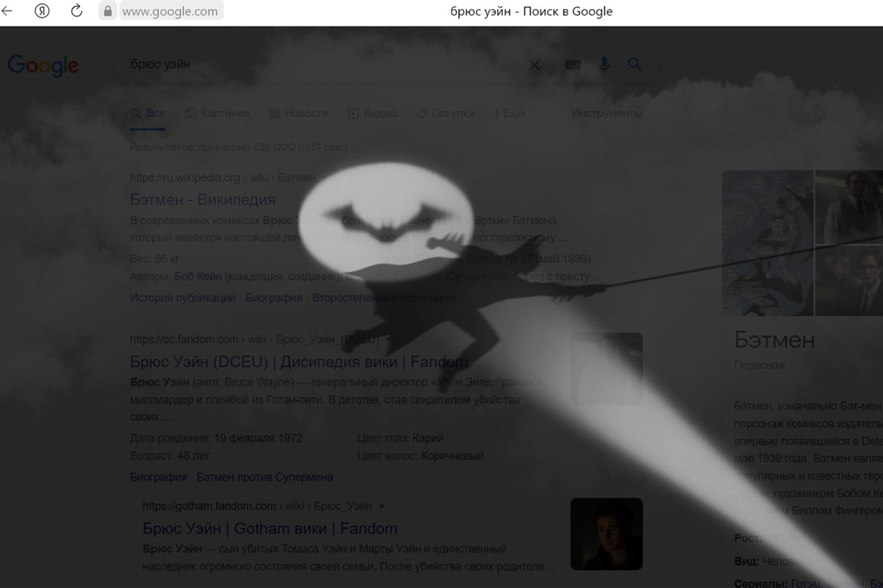Open Брюс Уэйн | Gotham вики link
Viewport: 883px width, 588px height.
[x=270, y=529]
